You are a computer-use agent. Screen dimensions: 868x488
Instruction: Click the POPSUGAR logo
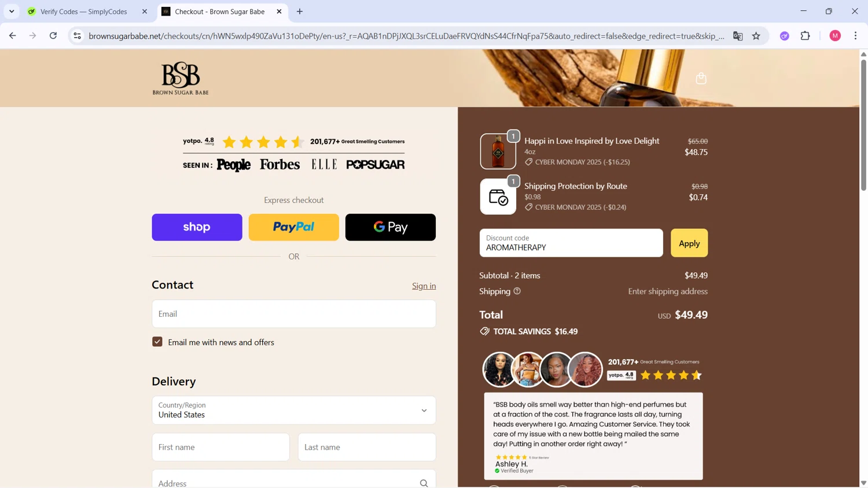tap(376, 165)
